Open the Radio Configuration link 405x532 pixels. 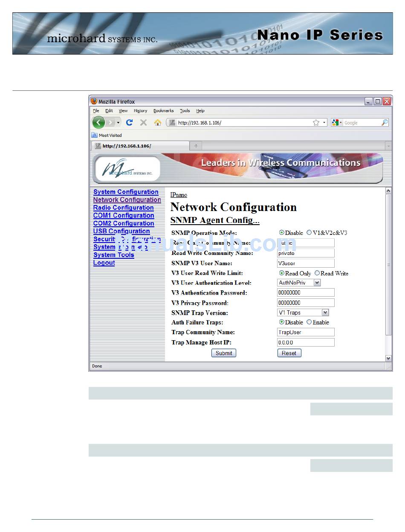(x=123, y=208)
